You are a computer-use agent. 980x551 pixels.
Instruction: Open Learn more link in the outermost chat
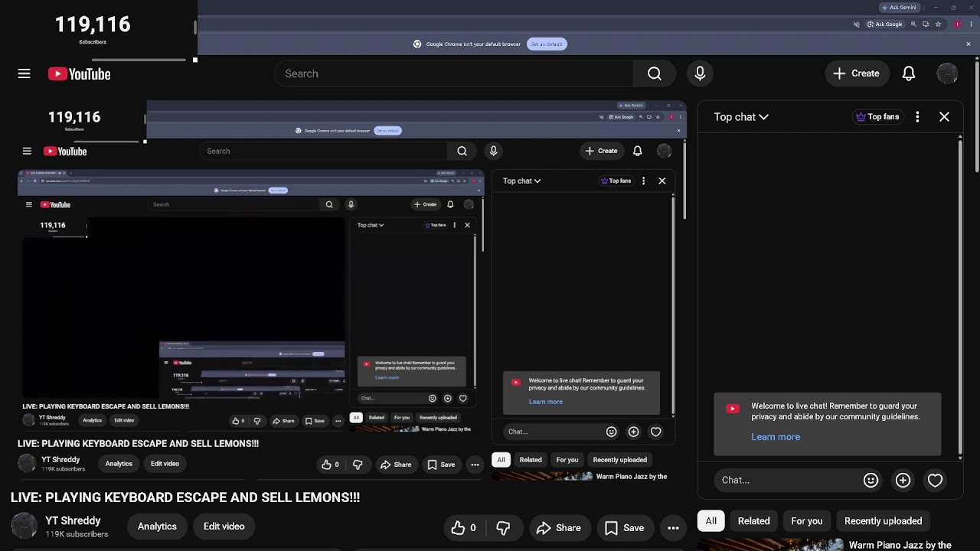pos(776,437)
